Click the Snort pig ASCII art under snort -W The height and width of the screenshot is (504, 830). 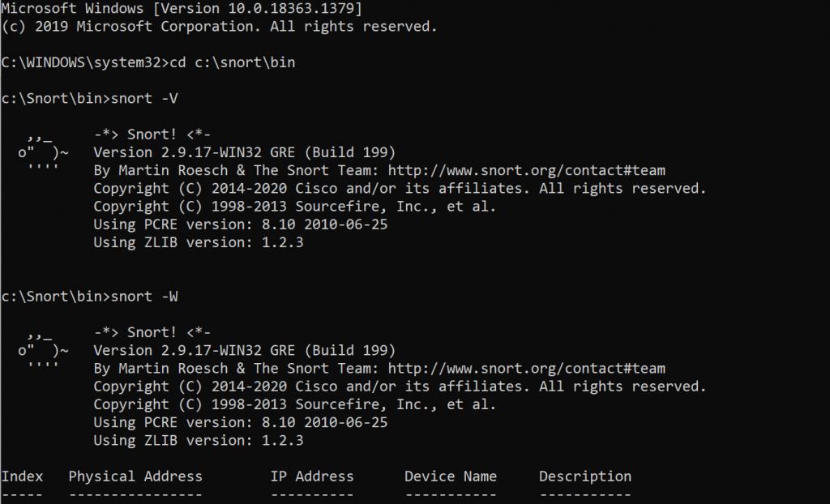point(42,351)
